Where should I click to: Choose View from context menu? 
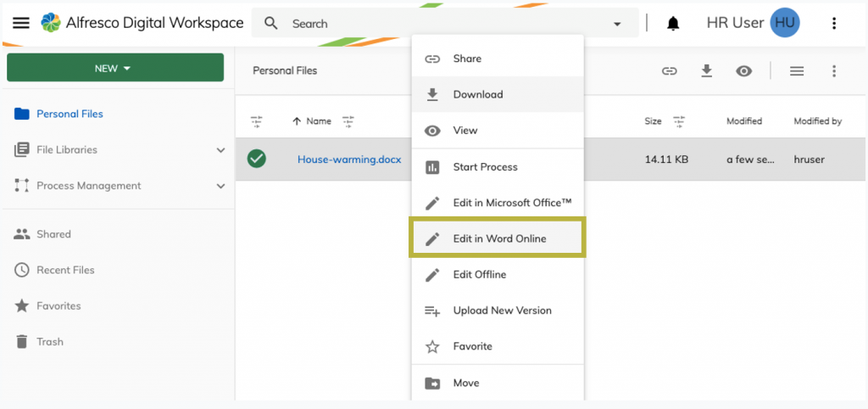pyautogui.click(x=498, y=130)
